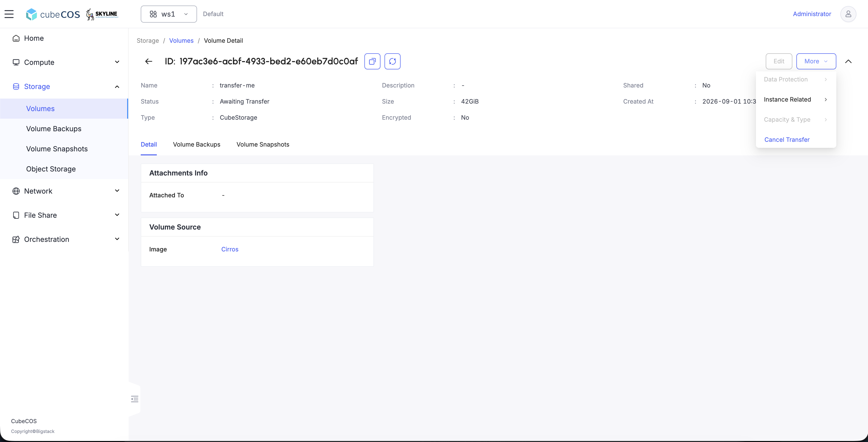Click the volume ID text
868x442 pixels.
268,61
